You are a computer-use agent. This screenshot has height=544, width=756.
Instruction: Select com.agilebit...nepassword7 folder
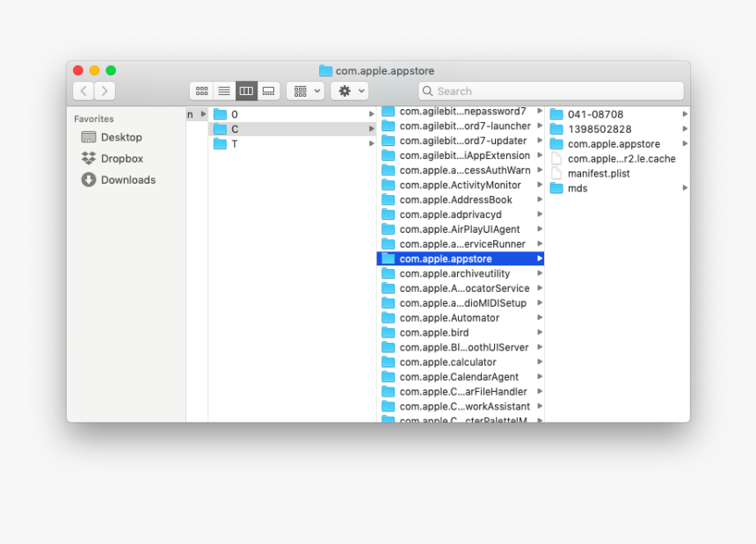click(x=461, y=112)
